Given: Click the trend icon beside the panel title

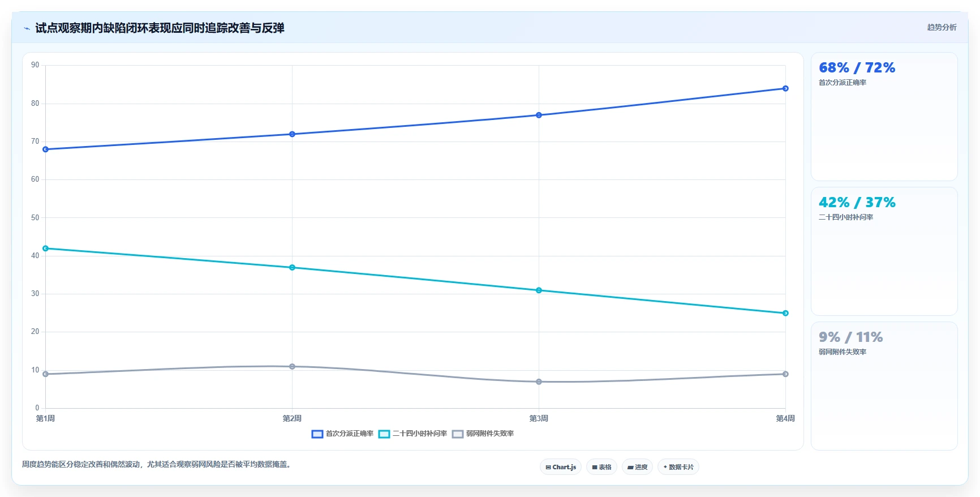Looking at the screenshot, I should click(27, 28).
